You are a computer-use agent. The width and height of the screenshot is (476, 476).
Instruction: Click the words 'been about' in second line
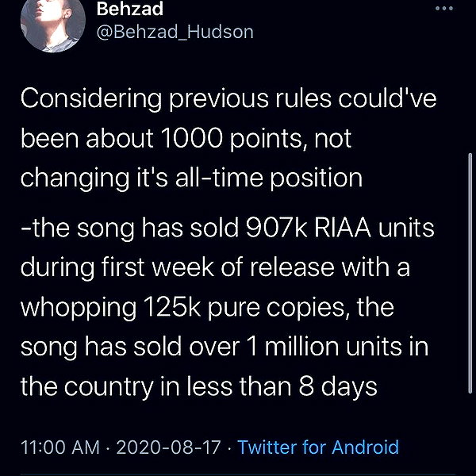(86, 138)
